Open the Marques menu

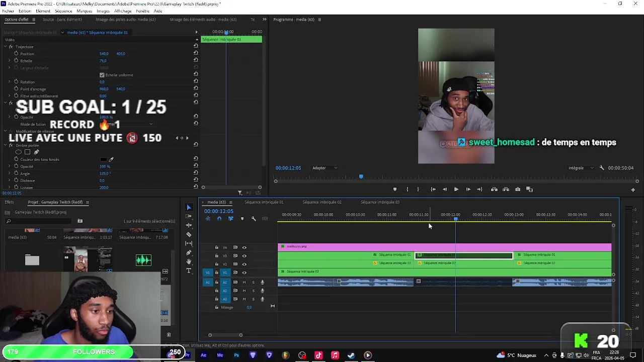pos(84,11)
